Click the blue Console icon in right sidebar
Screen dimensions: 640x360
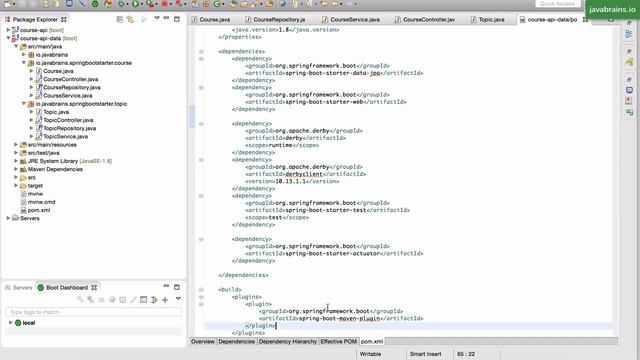[629, 90]
